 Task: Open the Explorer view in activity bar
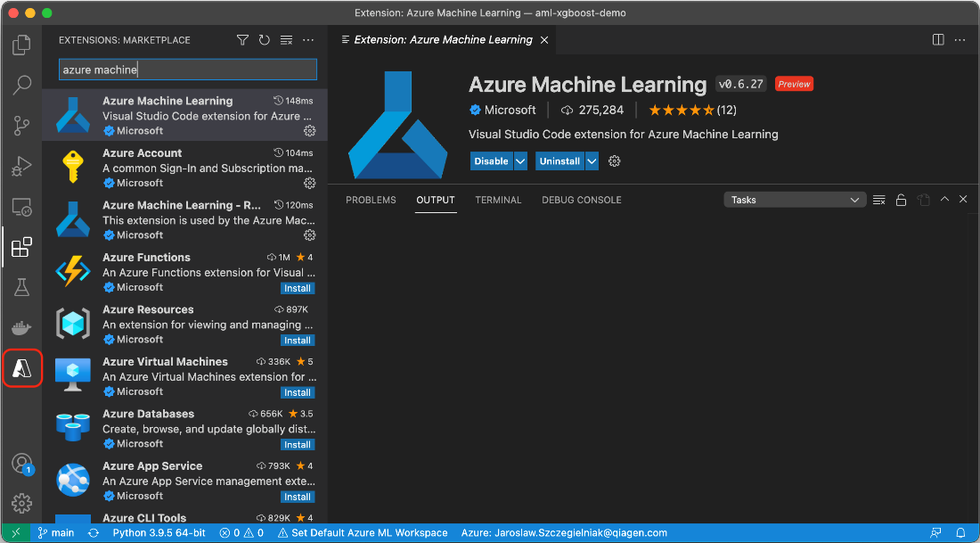pos(22,45)
